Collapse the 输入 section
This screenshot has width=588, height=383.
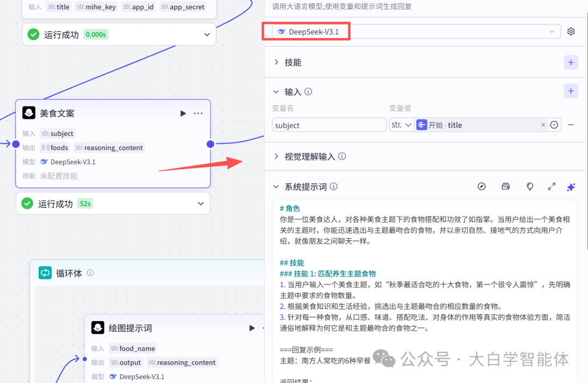(x=277, y=92)
